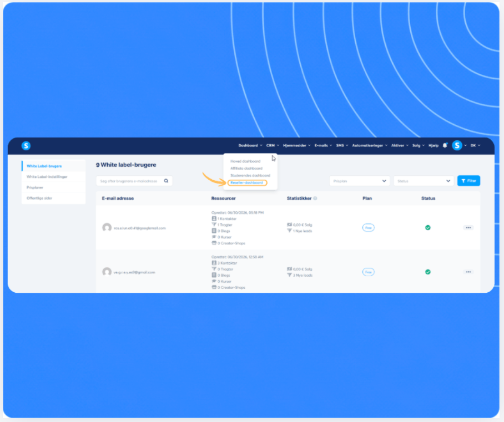Focus the email address search field
The image size is (504, 422).
coord(134,181)
